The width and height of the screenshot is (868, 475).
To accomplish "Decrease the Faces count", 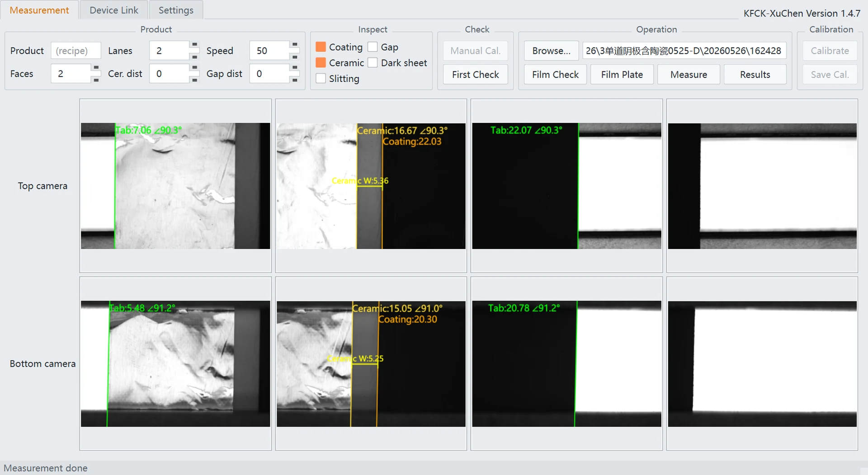I will tap(96, 80).
